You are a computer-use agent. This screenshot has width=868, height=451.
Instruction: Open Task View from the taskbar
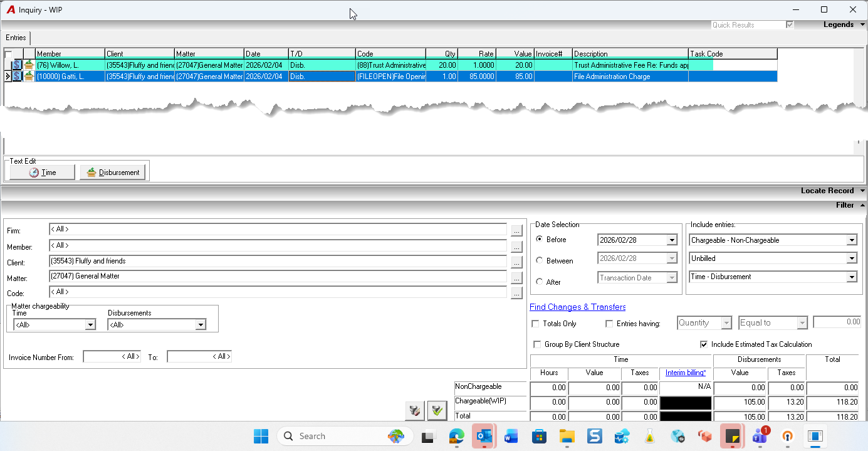(x=428, y=436)
